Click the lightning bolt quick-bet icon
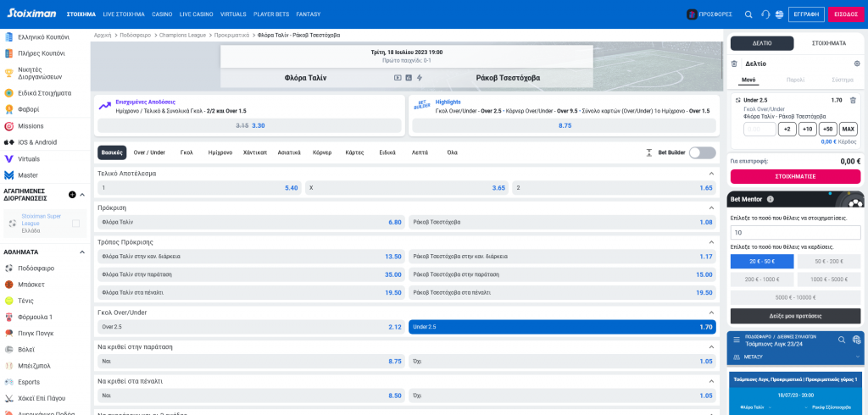 [x=419, y=78]
